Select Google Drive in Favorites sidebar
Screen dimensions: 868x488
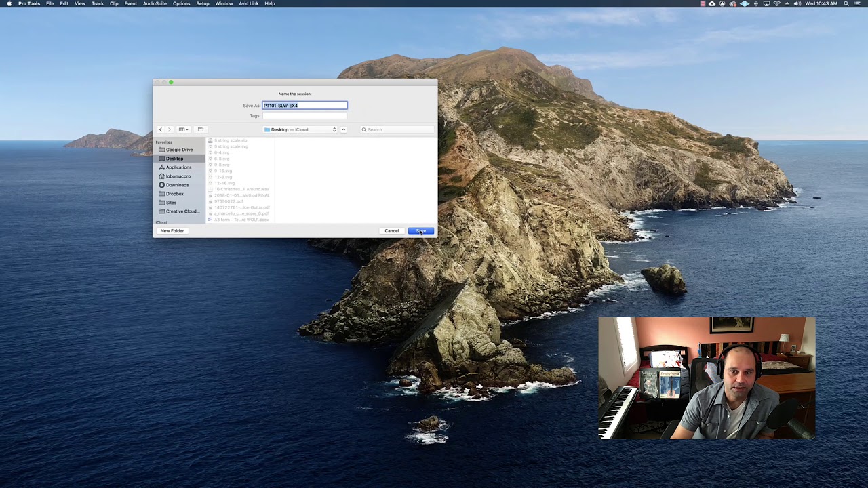click(x=179, y=150)
